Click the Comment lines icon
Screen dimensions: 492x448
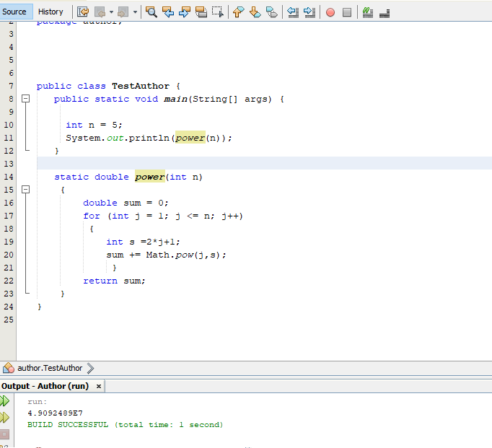[368, 12]
